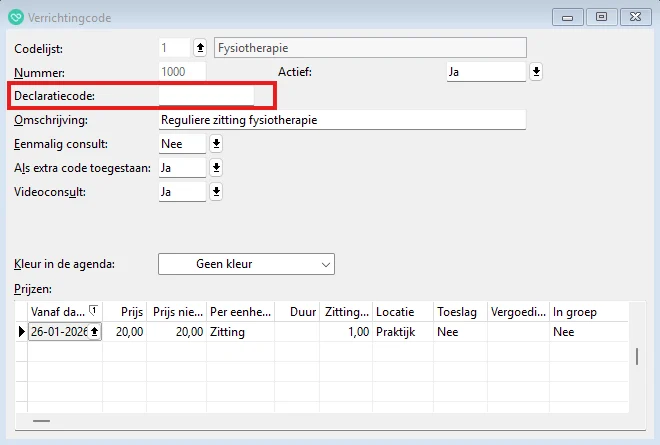The image size is (660, 445).
Task: Select the row indicator arrow in Prijzen grid
Action: [21, 332]
